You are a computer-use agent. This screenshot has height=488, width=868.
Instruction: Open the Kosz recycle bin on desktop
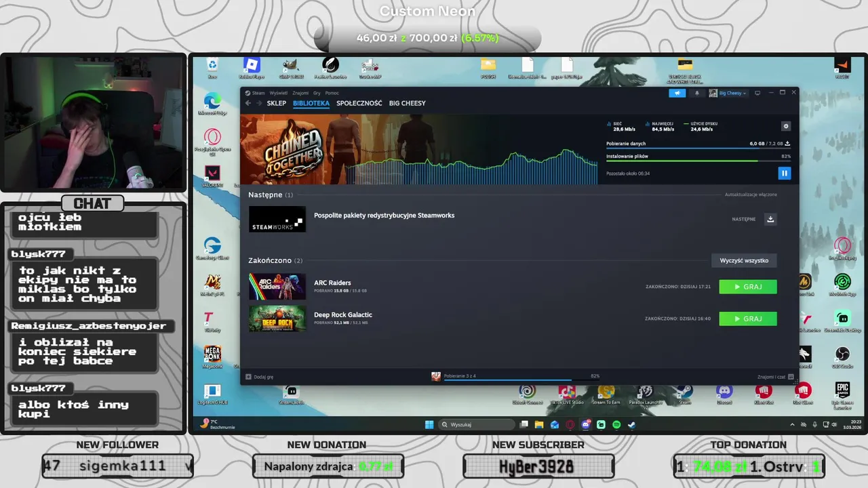coord(213,67)
